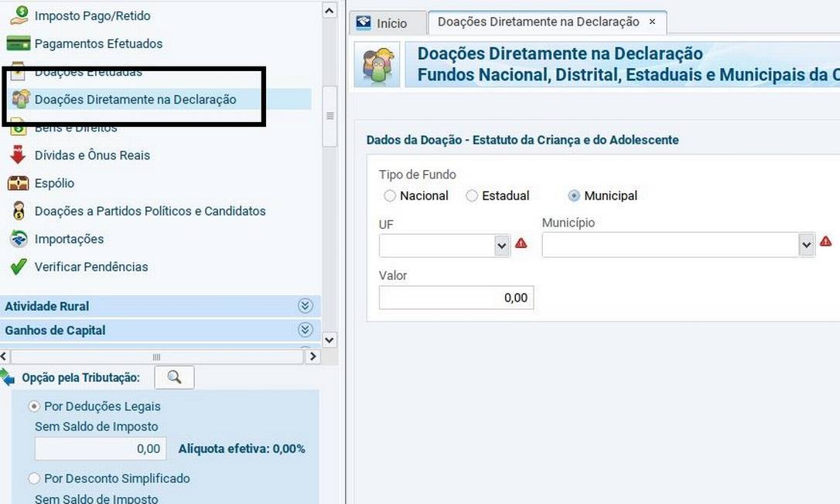
Task: Click the Sem Saldo de Imposto value field
Action: pyautogui.click(x=101, y=448)
